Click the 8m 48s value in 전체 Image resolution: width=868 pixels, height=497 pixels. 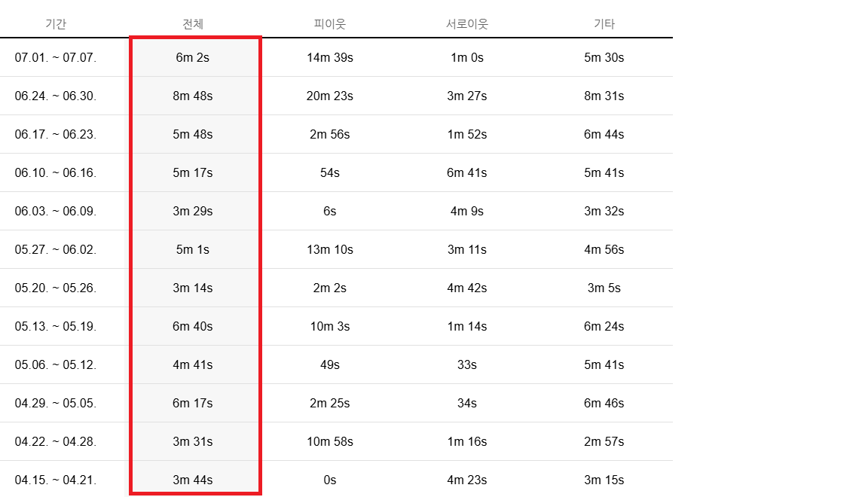193,96
